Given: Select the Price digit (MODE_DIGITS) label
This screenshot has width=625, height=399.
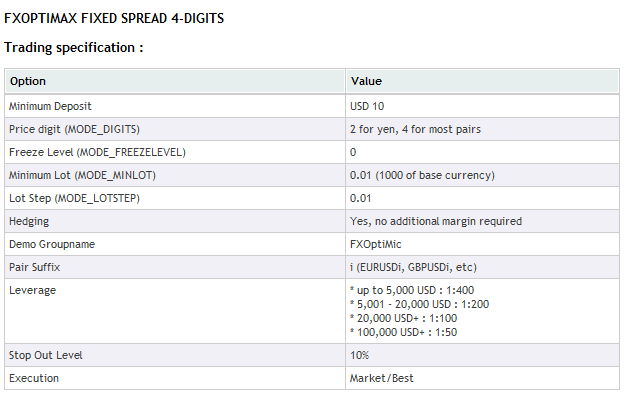Looking at the screenshot, I should click(74, 130).
